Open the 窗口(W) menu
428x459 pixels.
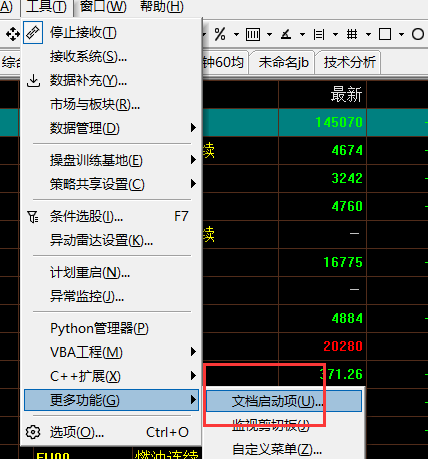[103, 7]
